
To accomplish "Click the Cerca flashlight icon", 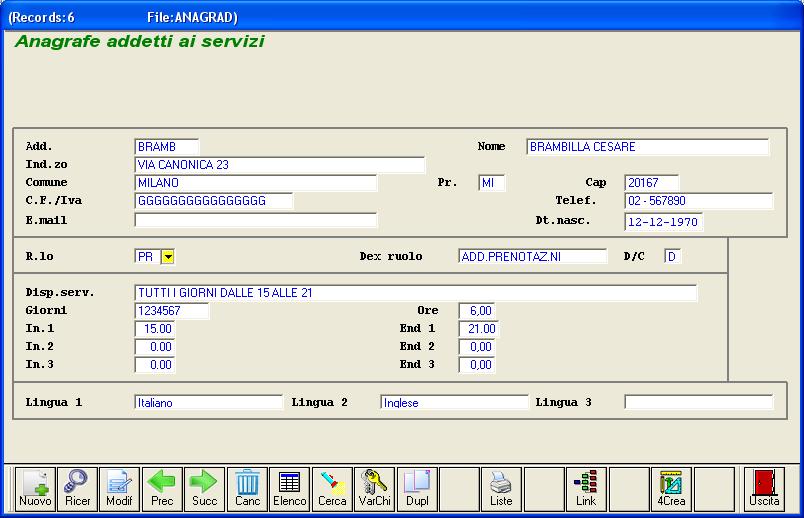I will [x=332, y=489].
